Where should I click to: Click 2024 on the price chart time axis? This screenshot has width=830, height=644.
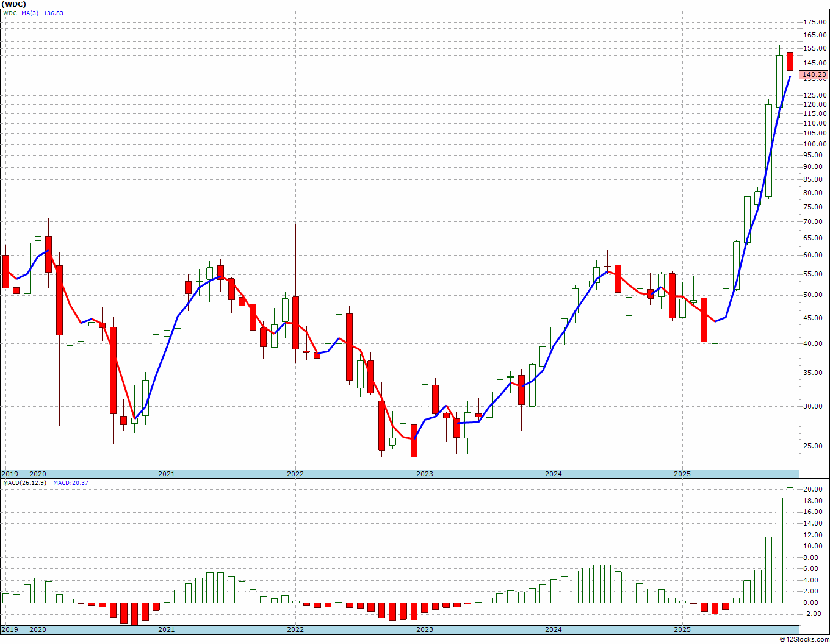coord(554,474)
